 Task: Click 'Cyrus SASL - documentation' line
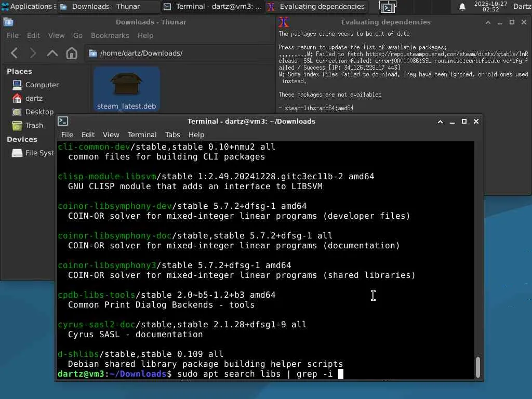click(x=136, y=334)
